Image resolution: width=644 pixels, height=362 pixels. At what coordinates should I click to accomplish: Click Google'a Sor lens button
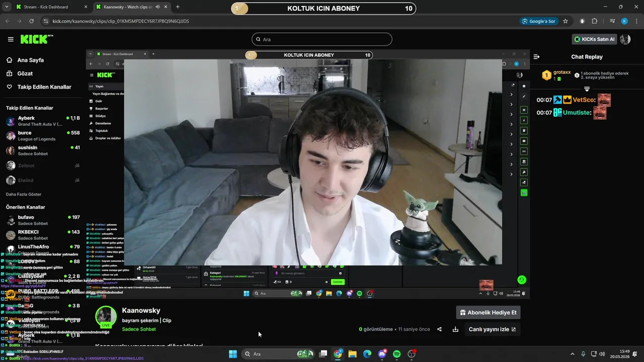point(539,21)
